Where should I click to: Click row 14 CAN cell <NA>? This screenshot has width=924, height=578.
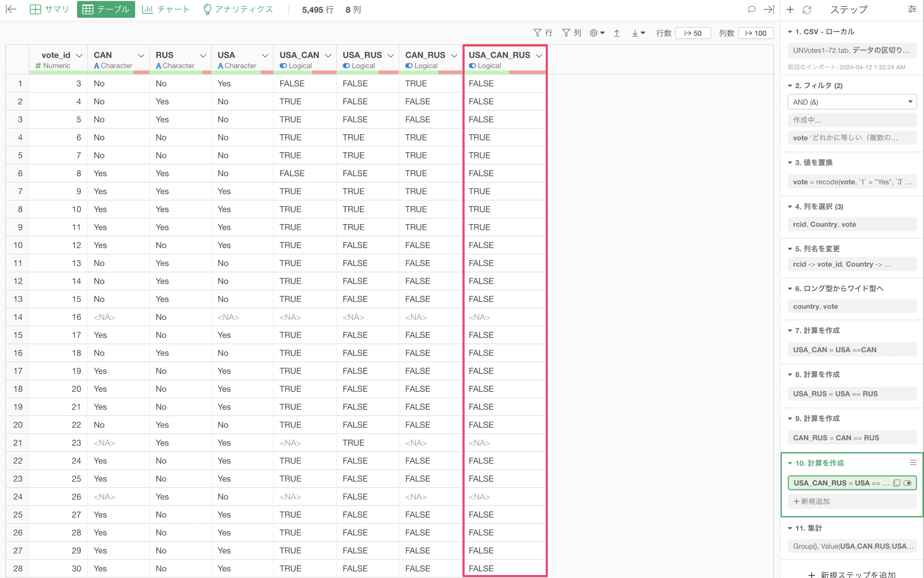pos(118,317)
